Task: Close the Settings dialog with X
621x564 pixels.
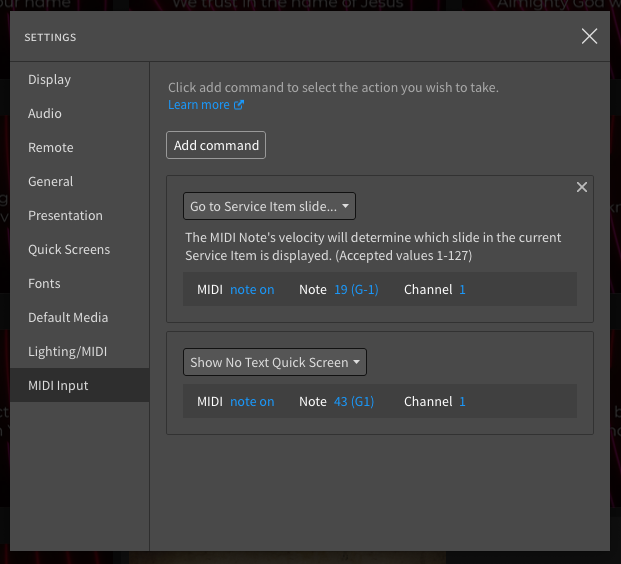Action: click(x=589, y=37)
